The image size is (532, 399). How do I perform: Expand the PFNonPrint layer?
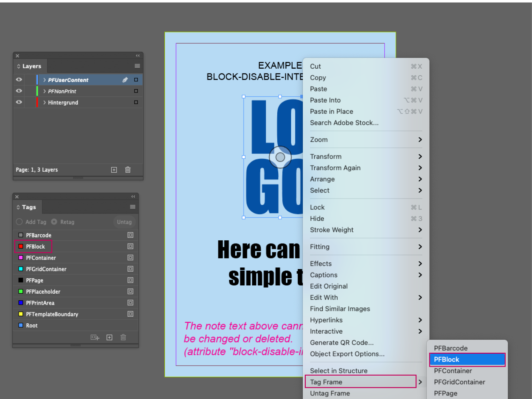pyautogui.click(x=44, y=91)
